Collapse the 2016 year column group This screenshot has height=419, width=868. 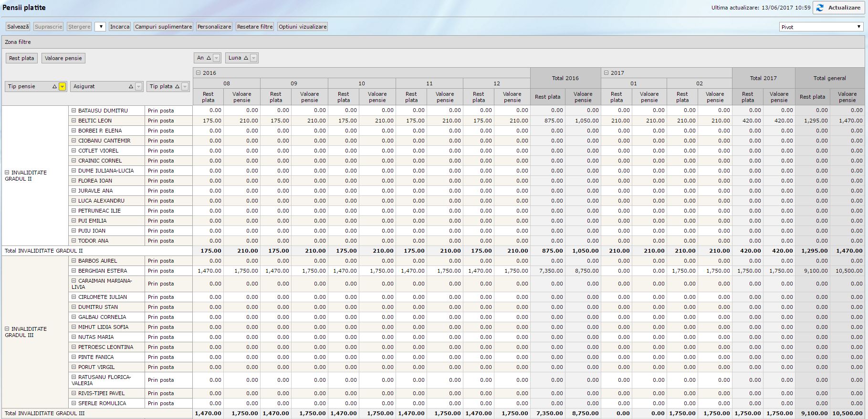point(198,73)
